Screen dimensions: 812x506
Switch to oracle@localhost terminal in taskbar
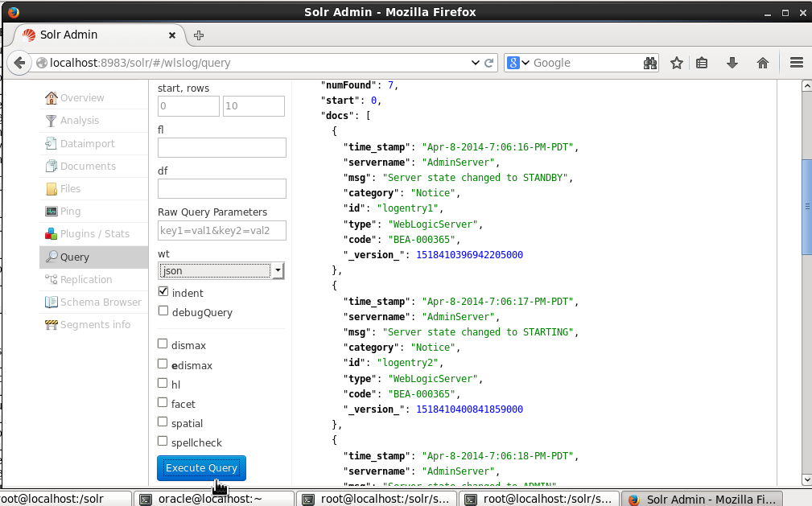tap(214, 499)
